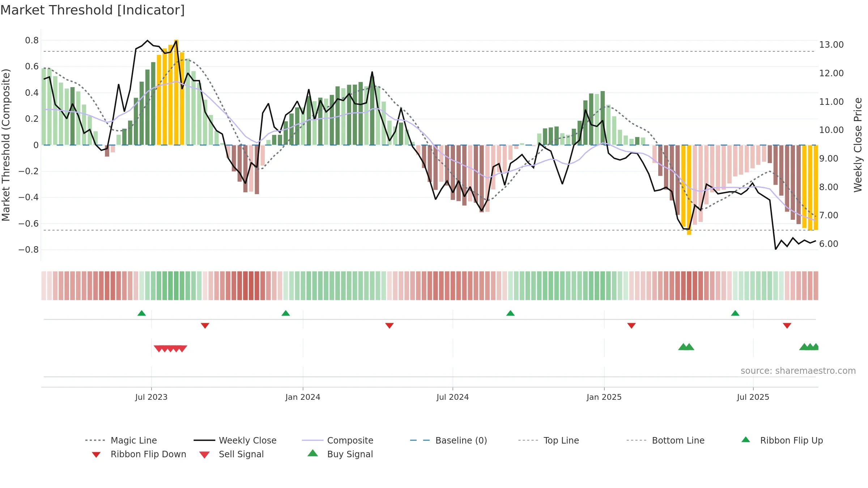Click the ribbon flip down marker after Jul 2023
868x488 pixels.
205,326
